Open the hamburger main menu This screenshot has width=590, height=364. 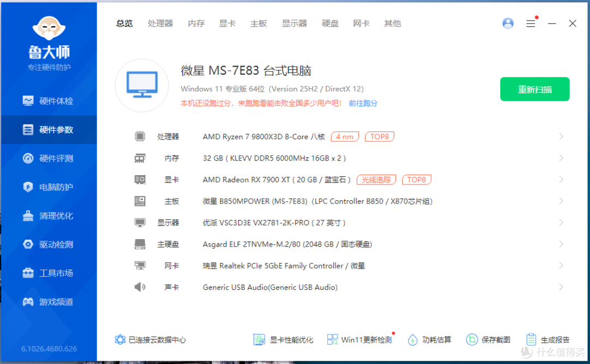[530, 23]
